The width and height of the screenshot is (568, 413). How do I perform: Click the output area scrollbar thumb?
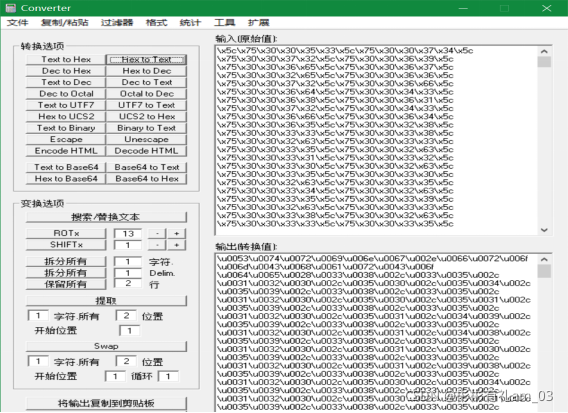544,271
